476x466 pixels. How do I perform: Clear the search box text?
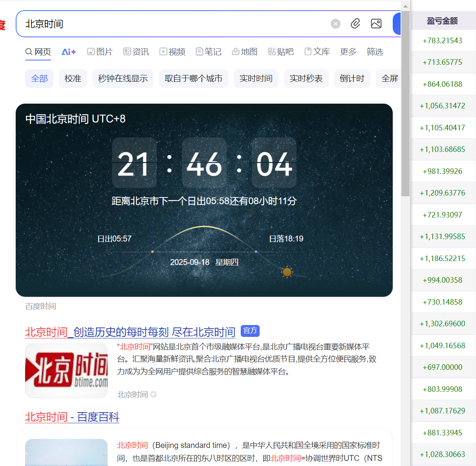335,24
